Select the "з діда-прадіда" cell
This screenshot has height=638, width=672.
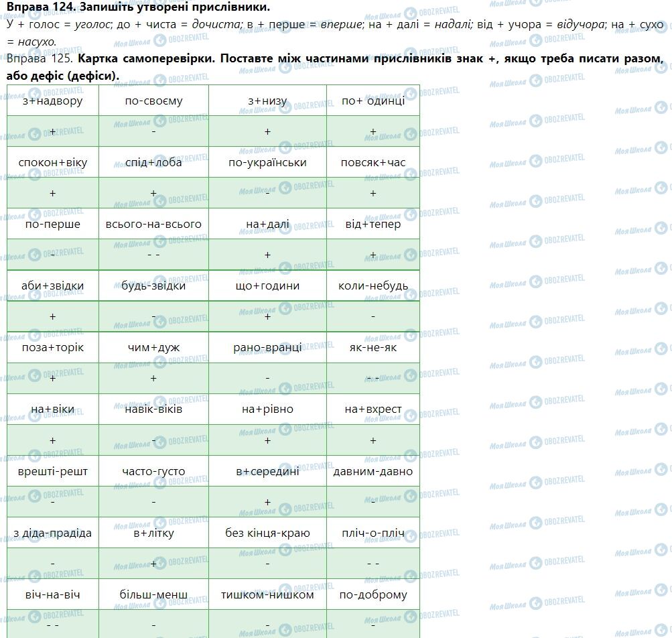click(x=53, y=533)
